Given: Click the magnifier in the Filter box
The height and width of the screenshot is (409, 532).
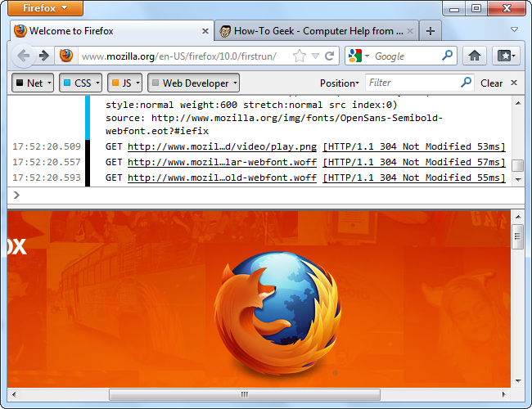Looking at the screenshot, I should 467,82.
